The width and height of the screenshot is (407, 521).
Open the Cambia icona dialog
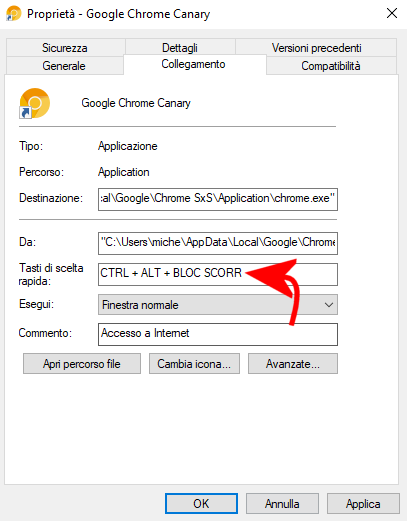pyautogui.click(x=194, y=364)
